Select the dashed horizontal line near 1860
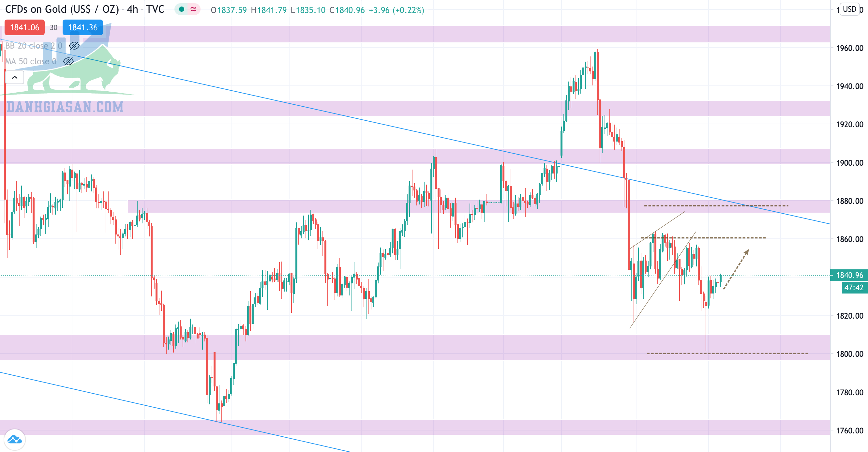 703,238
